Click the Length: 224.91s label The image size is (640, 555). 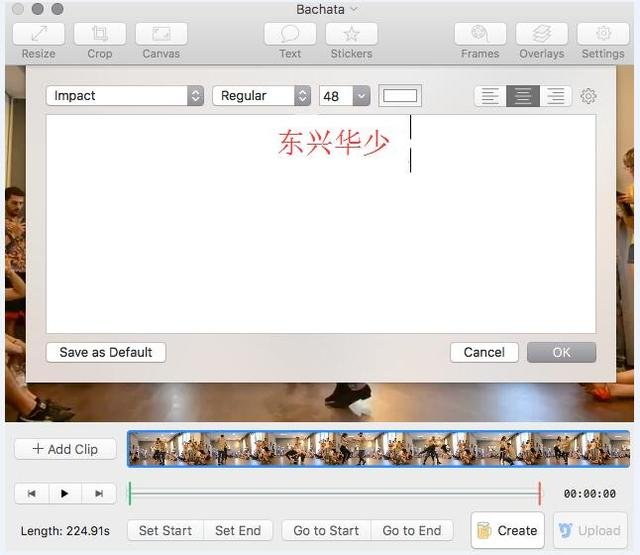(65, 531)
